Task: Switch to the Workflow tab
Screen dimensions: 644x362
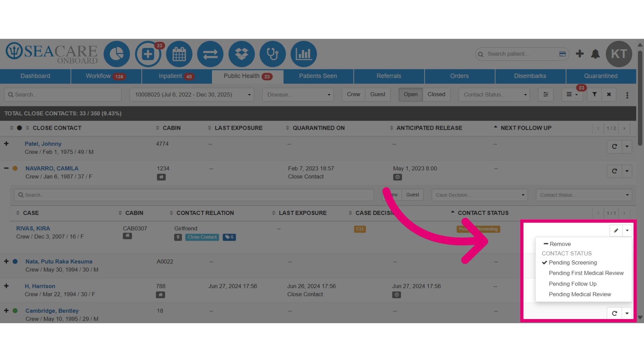Action: click(x=106, y=76)
